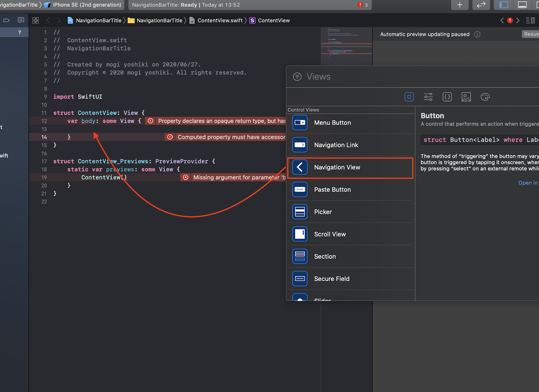
Task: Click the Resume preview button
Action: pos(531,34)
